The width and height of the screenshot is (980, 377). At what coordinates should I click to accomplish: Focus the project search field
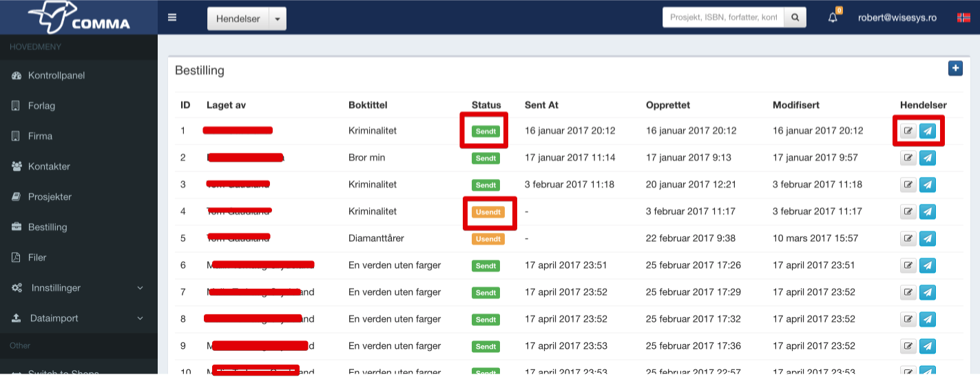723,18
